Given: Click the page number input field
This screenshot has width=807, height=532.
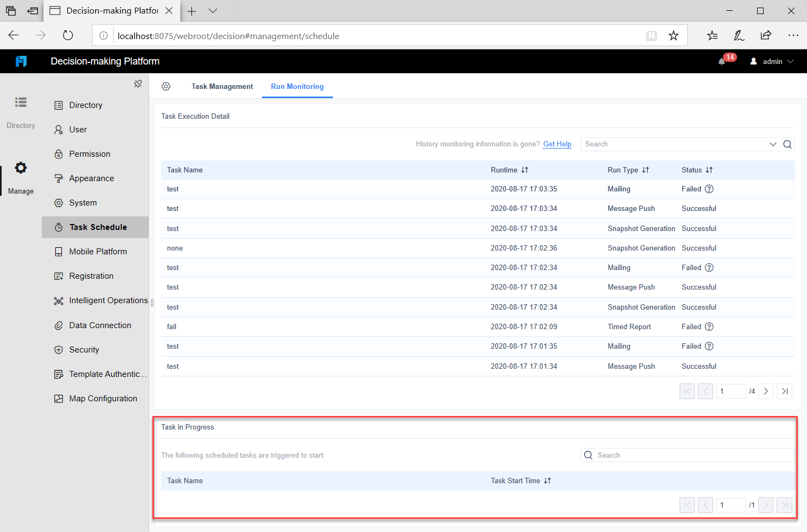Looking at the screenshot, I should pos(731,390).
